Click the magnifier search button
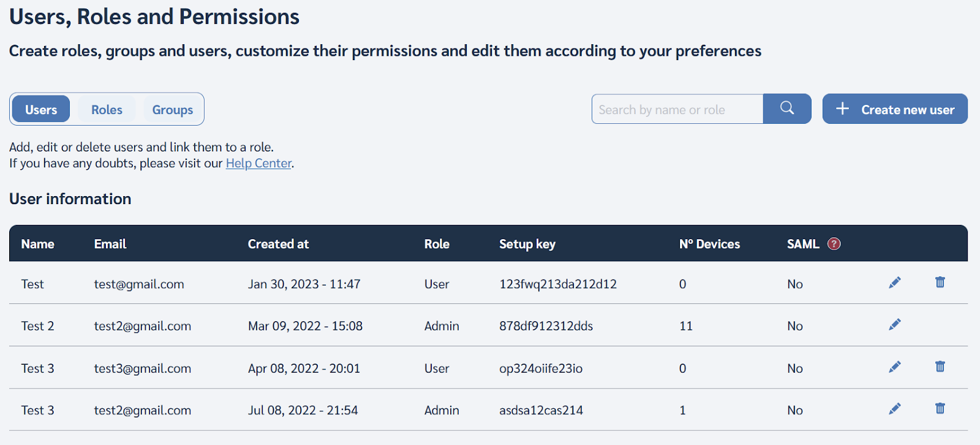The height and width of the screenshot is (445, 980). coord(787,108)
